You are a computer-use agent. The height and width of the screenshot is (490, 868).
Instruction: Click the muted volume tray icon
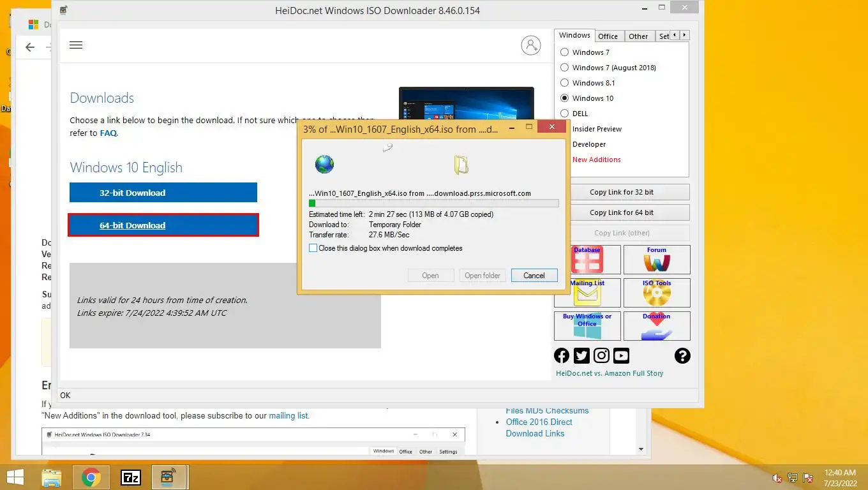(777, 478)
